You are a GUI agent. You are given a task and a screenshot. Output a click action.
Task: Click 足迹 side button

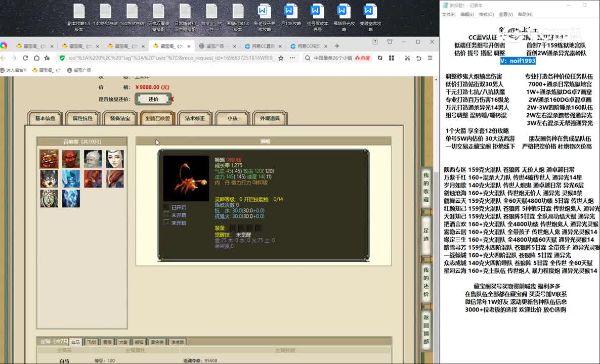[426, 235]
